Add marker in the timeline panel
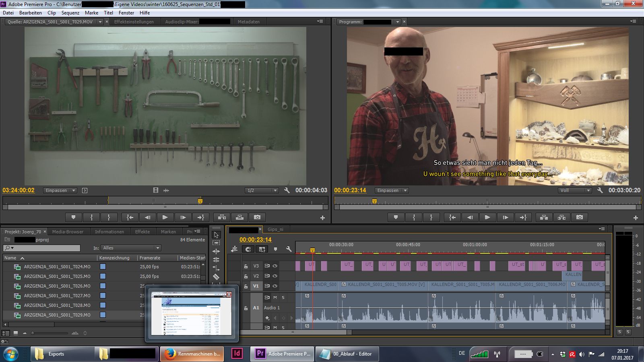Screen dimensions: 644x362 tap(275, 249)
